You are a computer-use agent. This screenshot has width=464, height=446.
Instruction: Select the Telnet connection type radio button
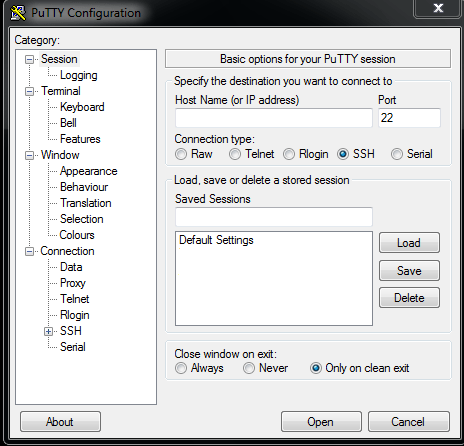[x=235, y=154]
